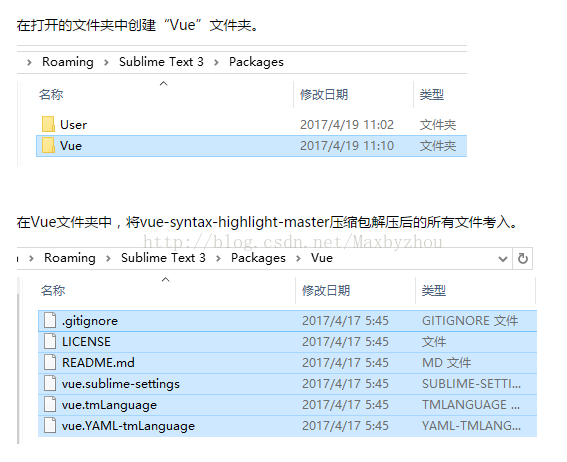Go to Roaming in lower breadcrumb path

click(70, 258)
